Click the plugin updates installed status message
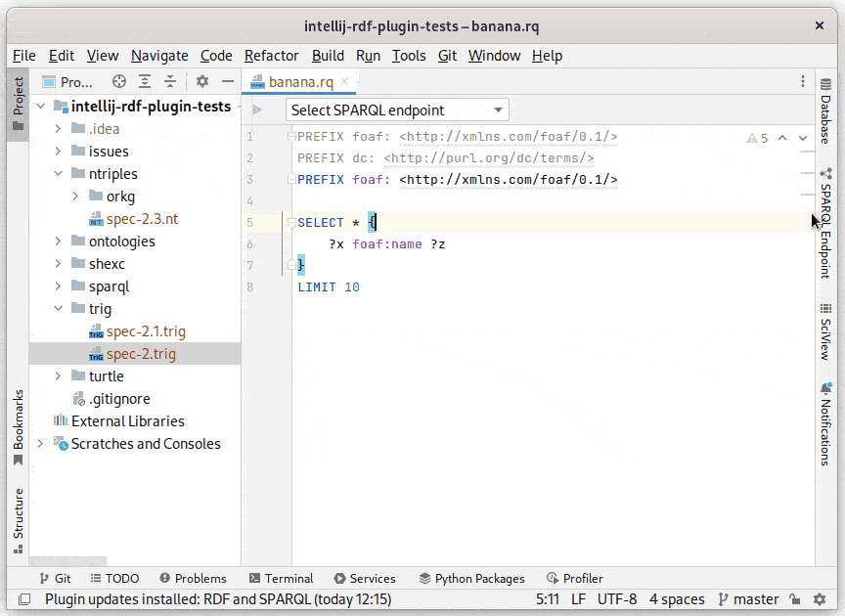Screen dimensions: 845x616 click(218, 599)
